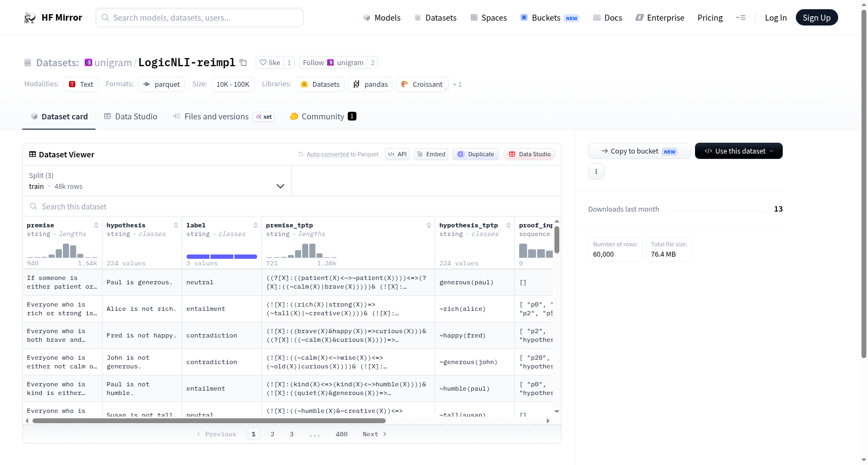The width and height of the screenshot is (868, 465).
Task: Switch to the Dataset card tab
Action: point(59,116)
